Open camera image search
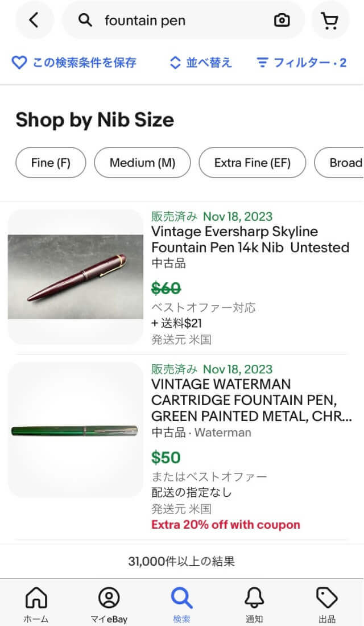Viewport: 364px width, 626px height. point(282,21)
